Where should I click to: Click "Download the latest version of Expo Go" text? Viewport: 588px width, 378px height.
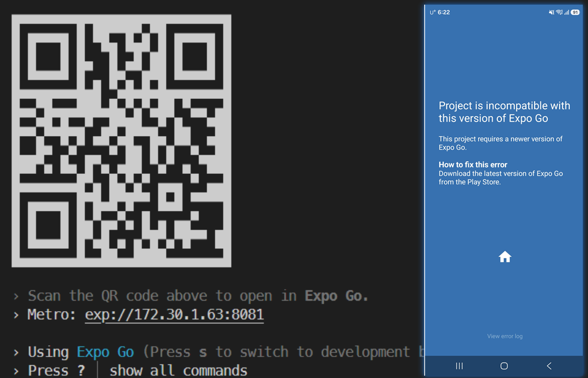click(501, 177)
